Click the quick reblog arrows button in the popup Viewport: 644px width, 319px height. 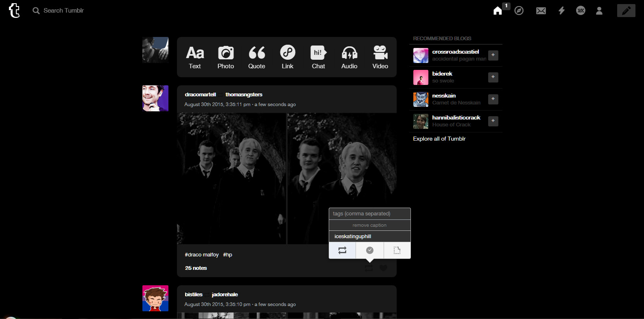coord(342,250)
